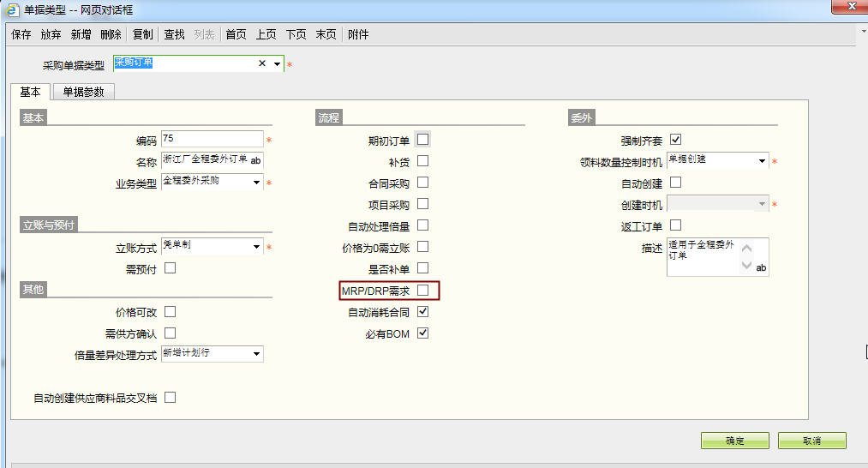Click the 复制 (Copy) toolbar button
The height and width of the screenshot is (468, 868).
coord(143,34)
